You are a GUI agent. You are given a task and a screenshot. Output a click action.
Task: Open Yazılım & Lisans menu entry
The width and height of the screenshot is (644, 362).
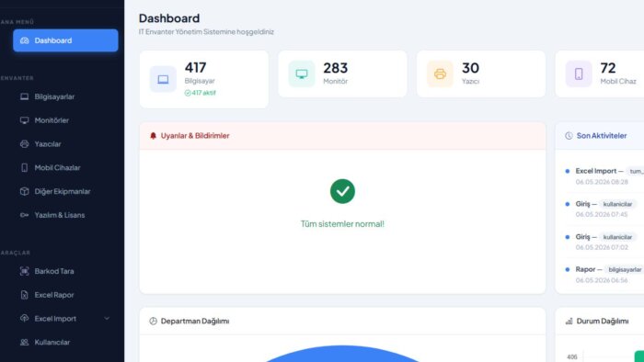point(65,215)
